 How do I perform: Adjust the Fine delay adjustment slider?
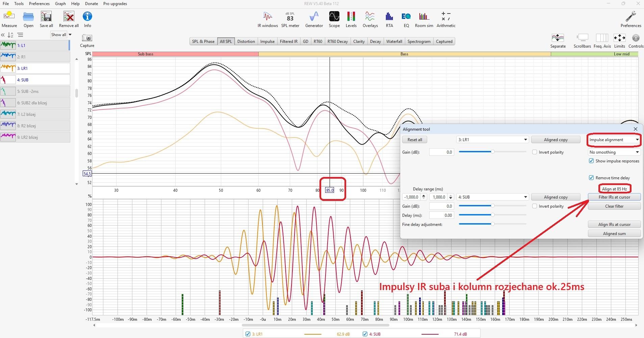click(x=493, y=224)
